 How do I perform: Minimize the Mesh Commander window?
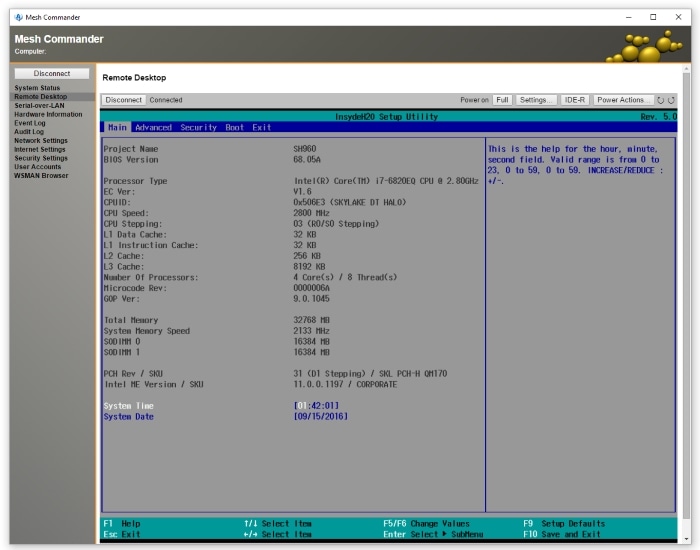point(629,17)
